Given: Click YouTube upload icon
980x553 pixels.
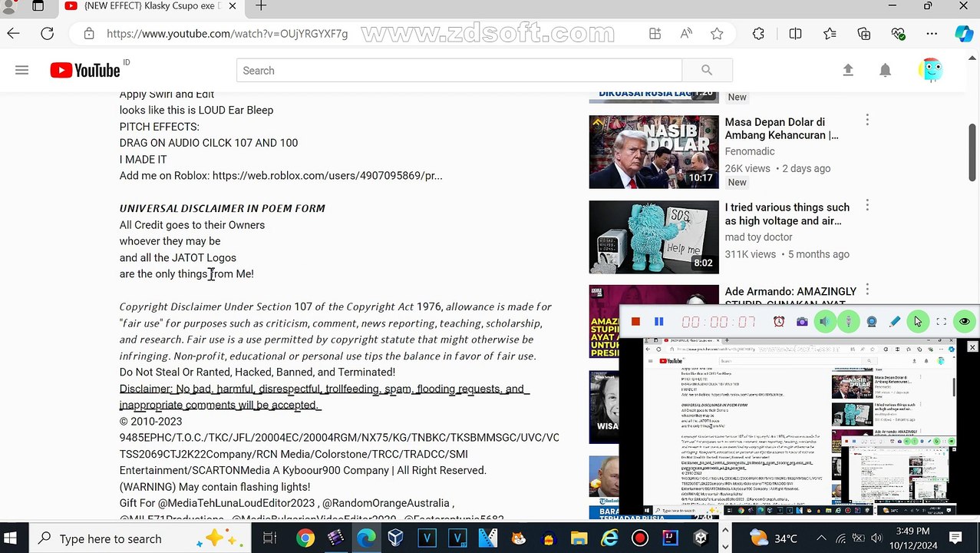Looking at the screenshot, I should (x=848, y=70).
